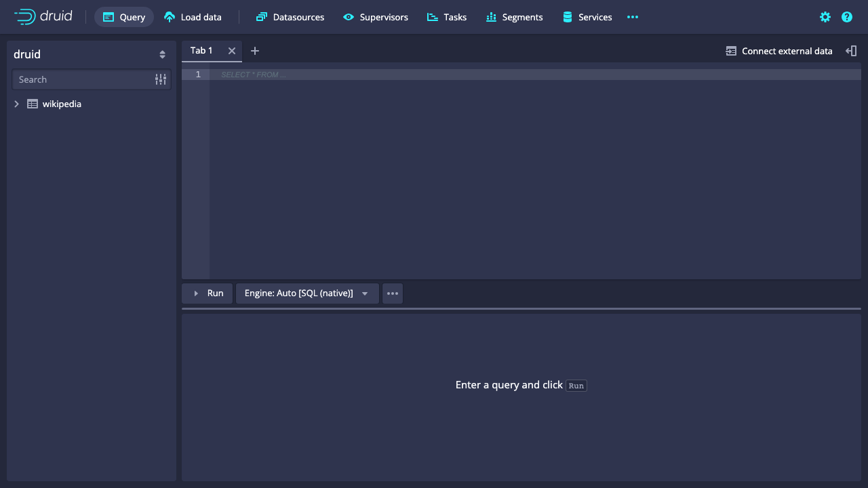Click the wikipedia table icon
The height and width of the screenshot is (488, 868).
[33, 104]
